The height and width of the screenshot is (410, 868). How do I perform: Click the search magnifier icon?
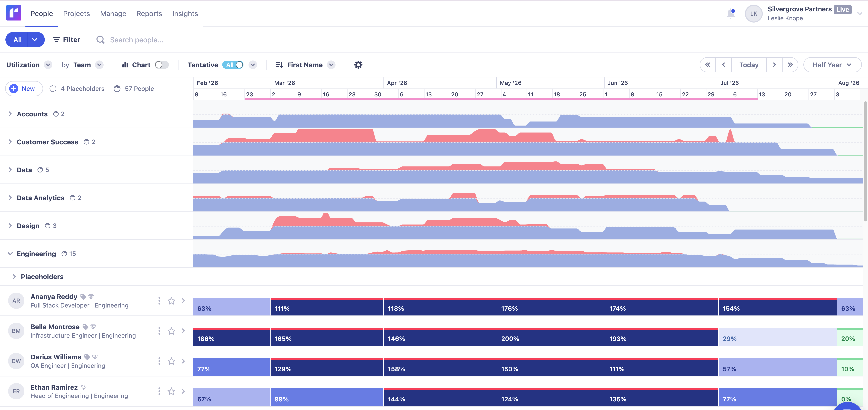(100, 40)
